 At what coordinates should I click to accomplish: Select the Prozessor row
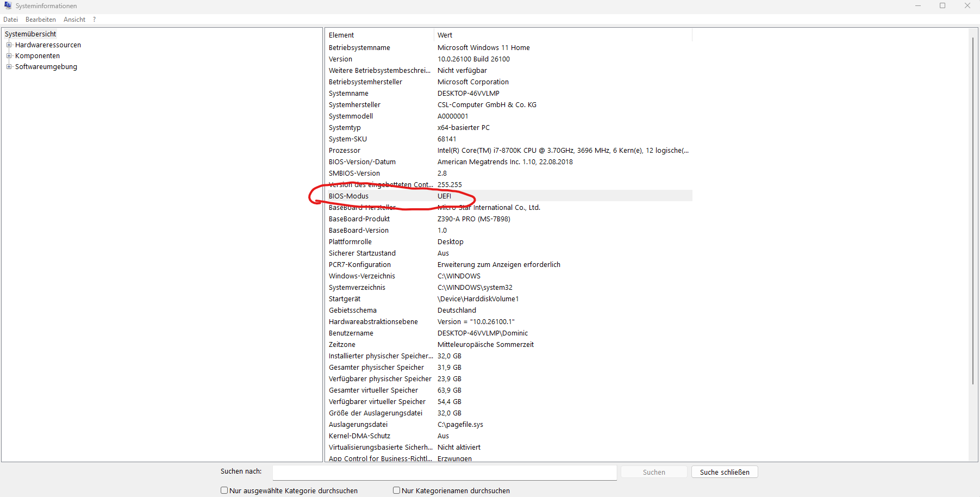(509, 151)
